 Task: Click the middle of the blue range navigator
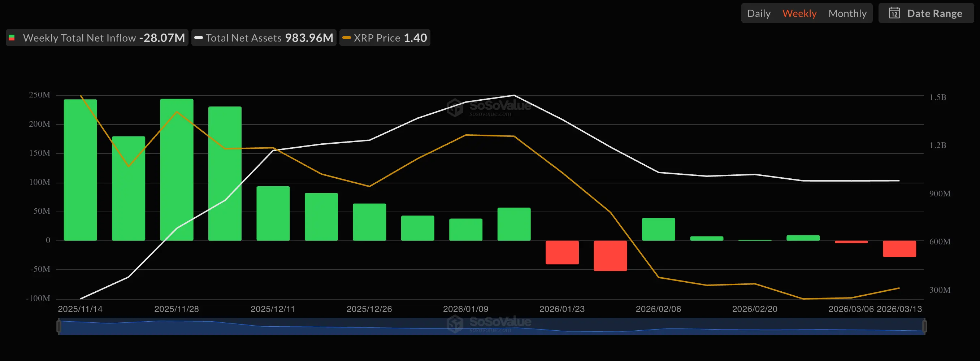pyautogui.click(x=491, y=327)
